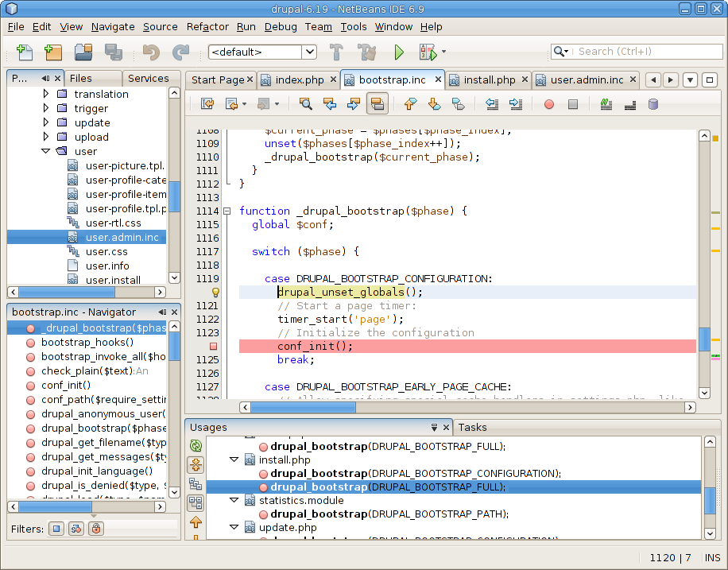Click the Redo arrow icon
728x570 pixels.
[180, 52]
